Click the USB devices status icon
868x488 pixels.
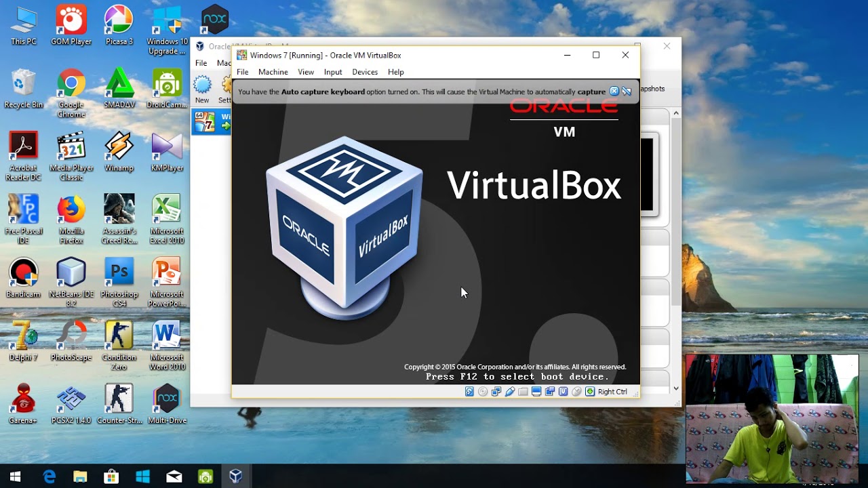[x=510, y=392]
